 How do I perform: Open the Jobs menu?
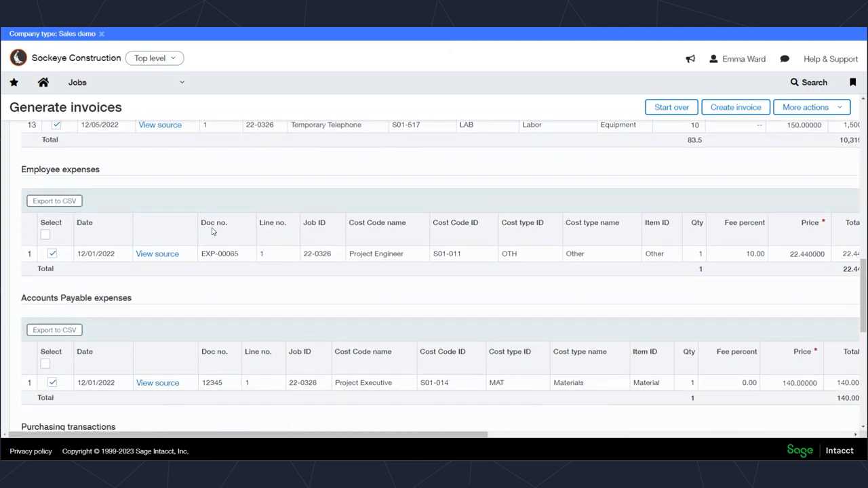tap(77, 83)
